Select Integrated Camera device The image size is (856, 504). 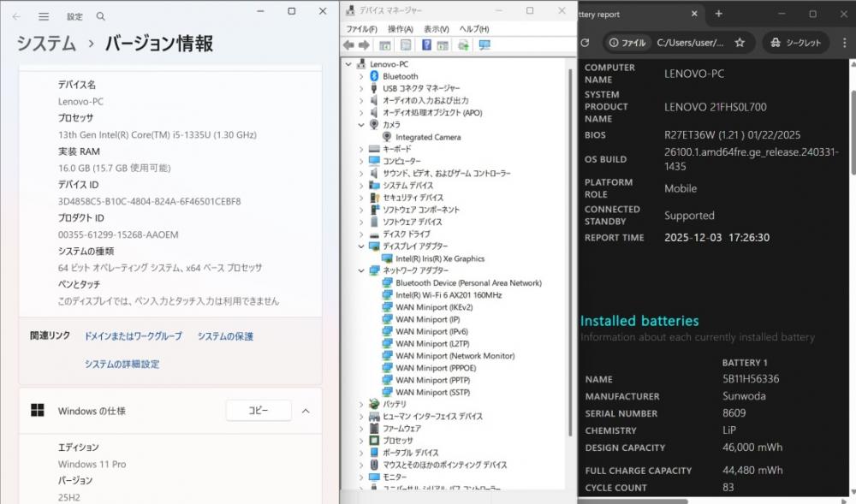(x=428, y=137)
